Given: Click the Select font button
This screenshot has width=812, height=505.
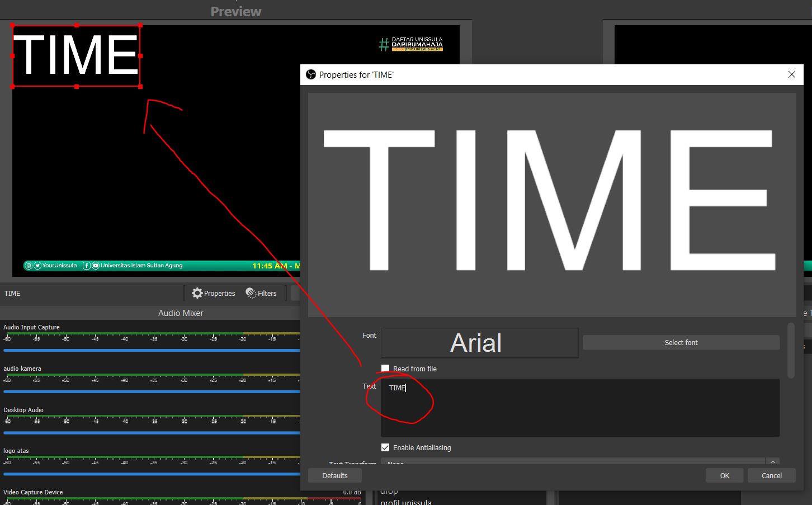Looking at the screenshot, I should pyautogui.click(x=681, y=342).
